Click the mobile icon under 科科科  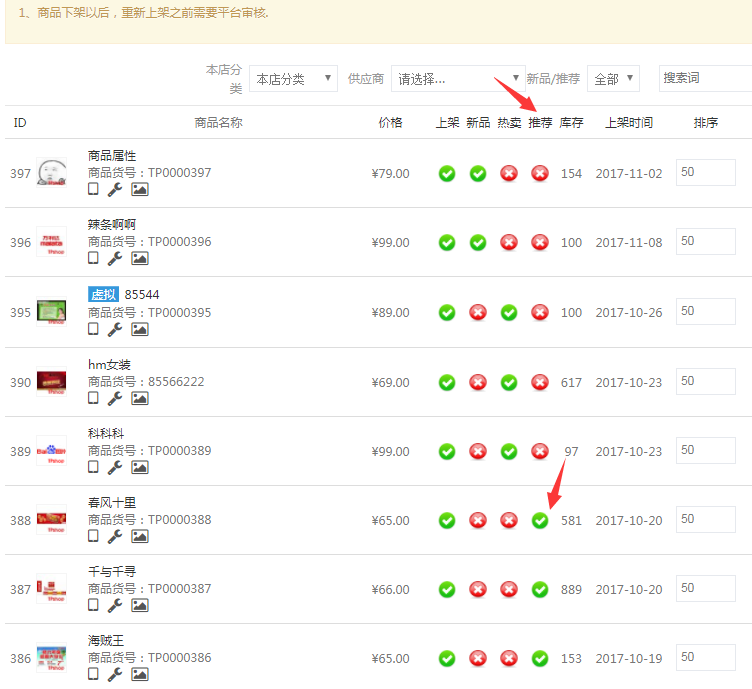[x=93, y=467]
